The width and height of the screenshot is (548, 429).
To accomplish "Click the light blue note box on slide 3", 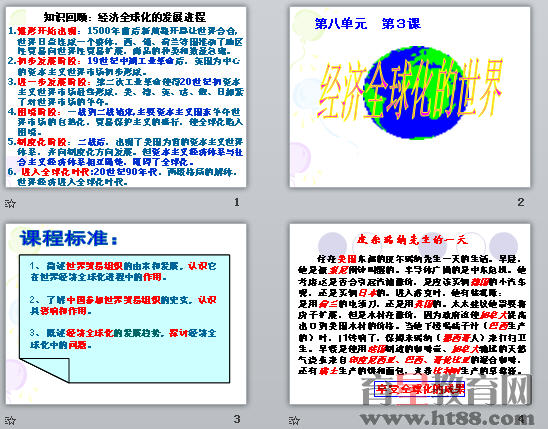I will pos(124,319).
